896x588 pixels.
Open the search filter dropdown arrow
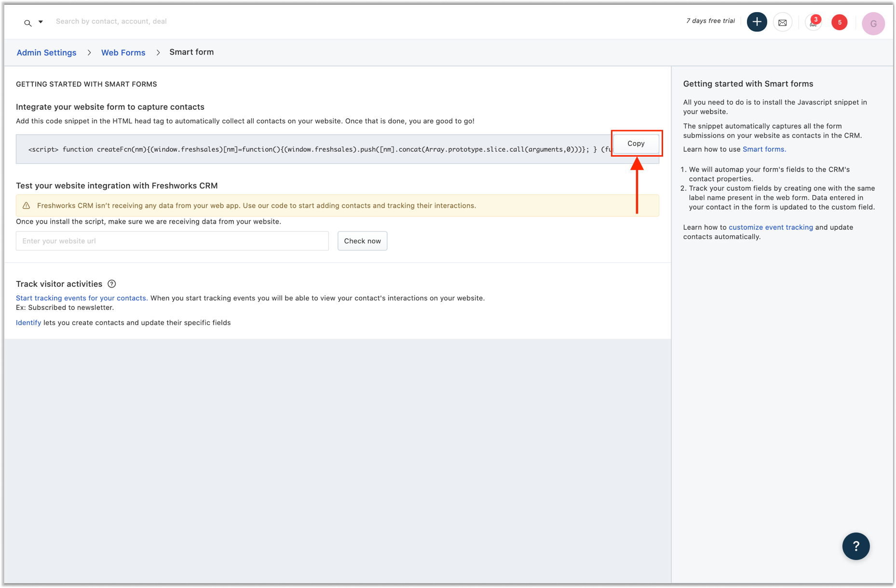pyautogui.click(x=41, y=22)
